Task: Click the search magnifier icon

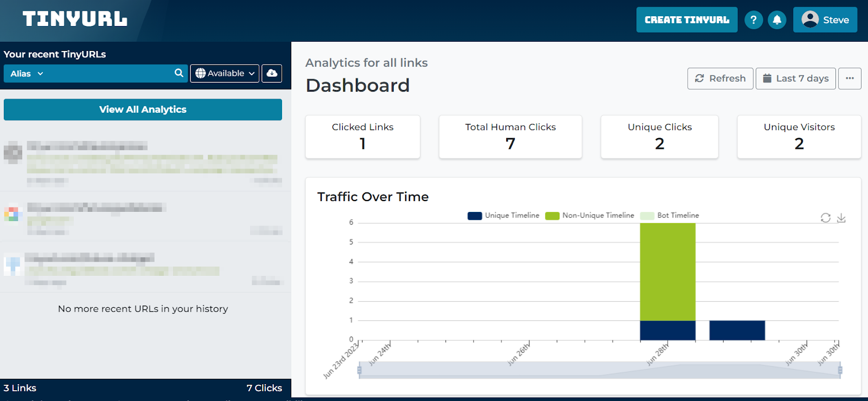Action: coord(179,73)
